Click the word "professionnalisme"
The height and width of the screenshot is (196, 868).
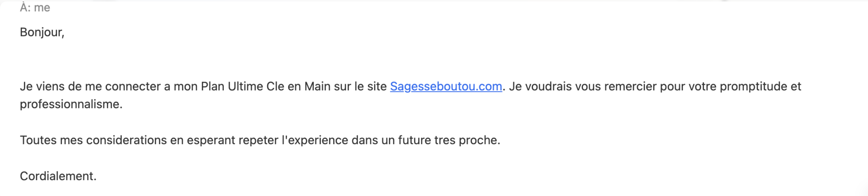(x=70, y=104)
